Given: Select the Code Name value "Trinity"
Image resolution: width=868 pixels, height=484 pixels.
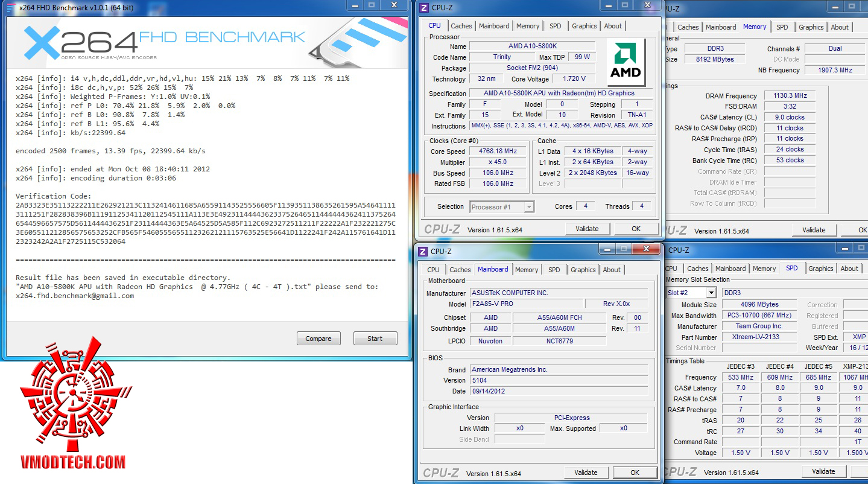Looking at the screenshot, I should point(502,57).
